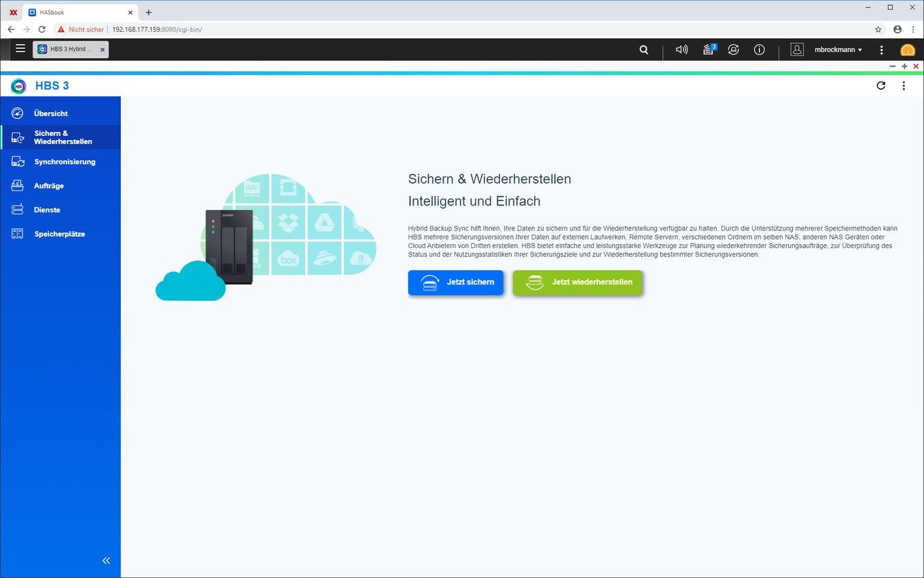924x578 pixels.
Task: Click the HBS 3 logo icon
Action: [18, 86]
